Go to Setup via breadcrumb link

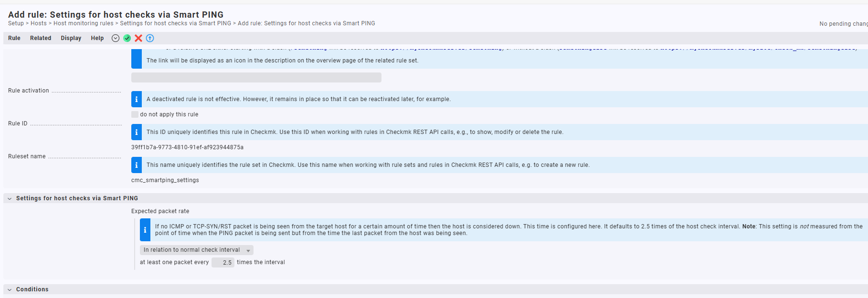click(16, 23)
